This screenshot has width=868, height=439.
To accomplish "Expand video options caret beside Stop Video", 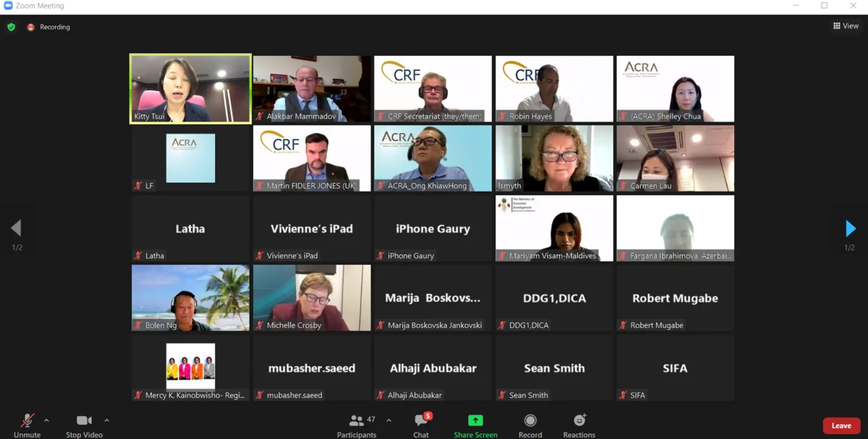I will 106,420.
